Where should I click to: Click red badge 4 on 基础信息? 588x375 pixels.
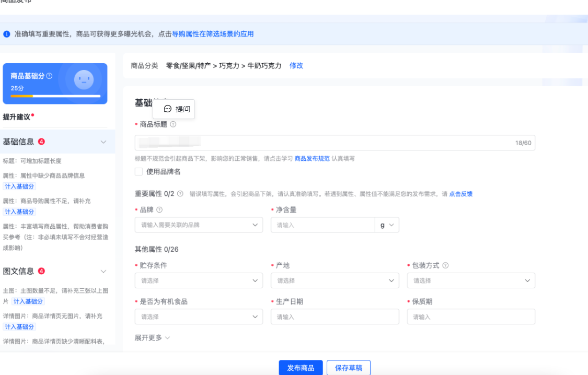tap(42, 142)
